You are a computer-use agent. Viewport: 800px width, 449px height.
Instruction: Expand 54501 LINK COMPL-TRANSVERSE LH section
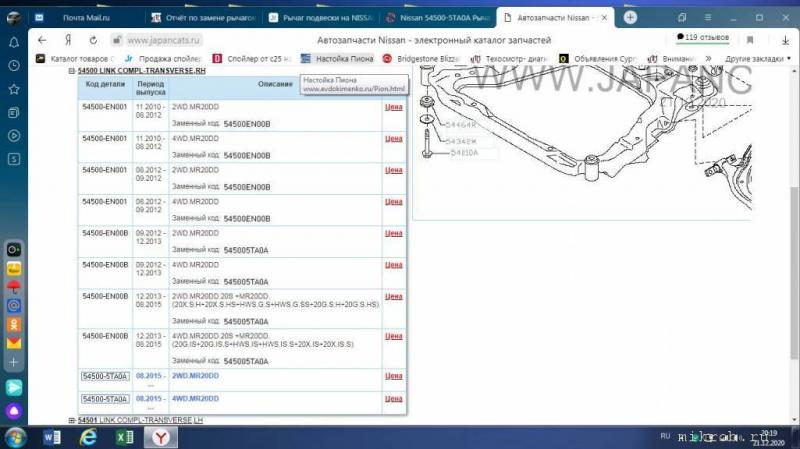pos(72,420)
